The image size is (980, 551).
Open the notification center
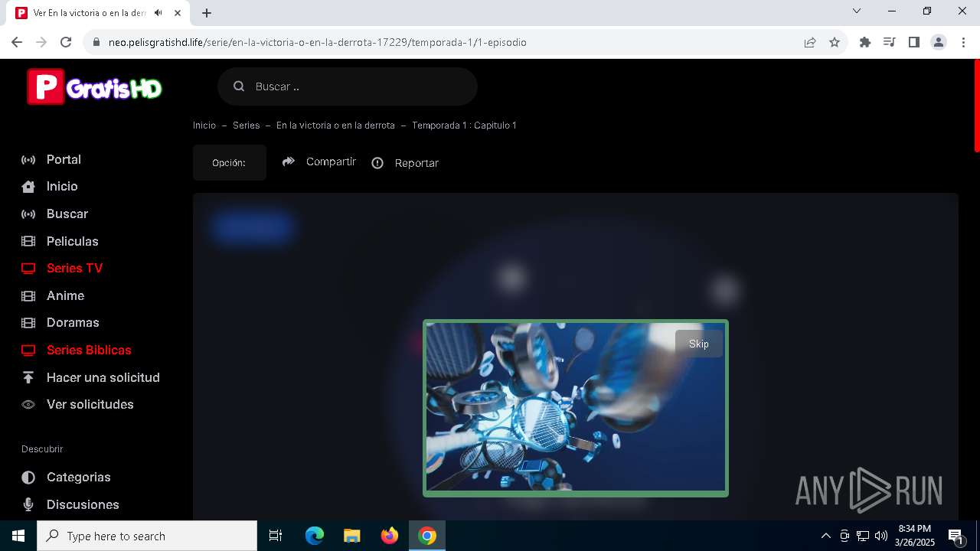pos(955,536)
